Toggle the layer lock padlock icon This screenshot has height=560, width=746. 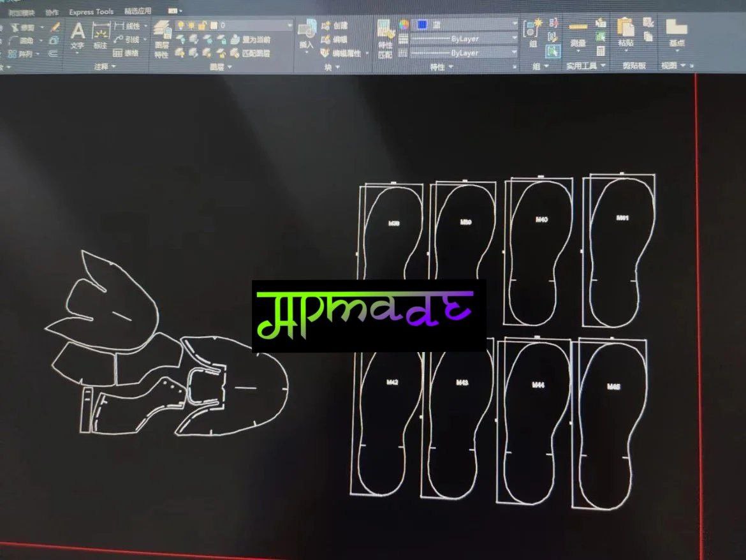tap(202, 26)
